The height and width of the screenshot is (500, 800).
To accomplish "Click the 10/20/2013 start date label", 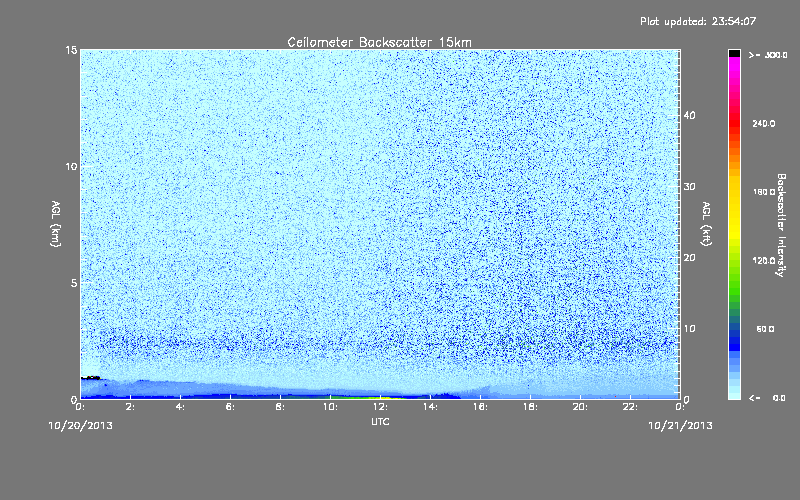I will [x=81, y=426].
